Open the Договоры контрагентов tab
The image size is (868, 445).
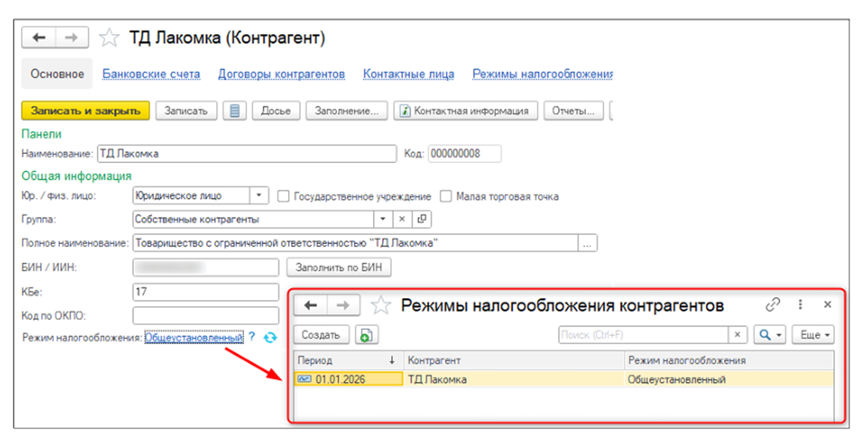[x=281, y=74]
